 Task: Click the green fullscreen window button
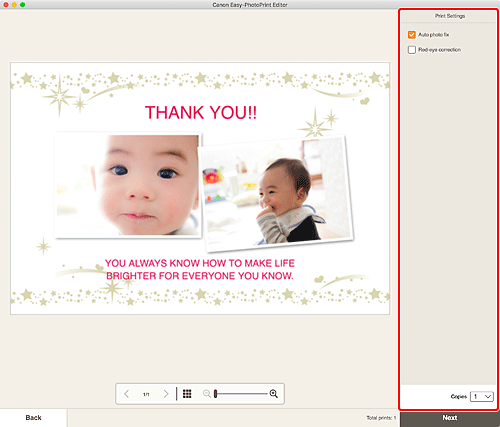(23, 5)
